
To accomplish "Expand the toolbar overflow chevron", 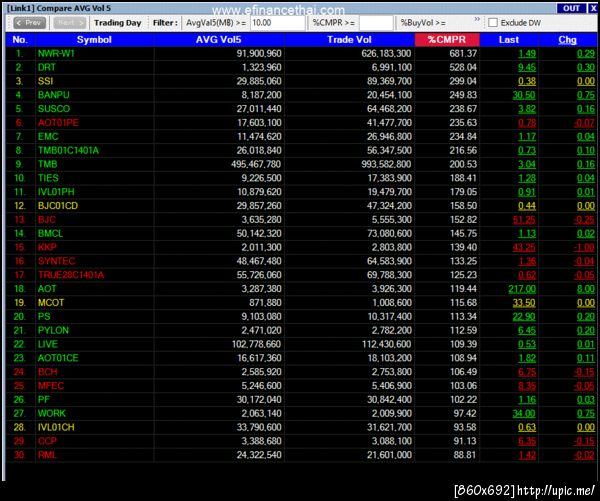I will coord(477,19).
